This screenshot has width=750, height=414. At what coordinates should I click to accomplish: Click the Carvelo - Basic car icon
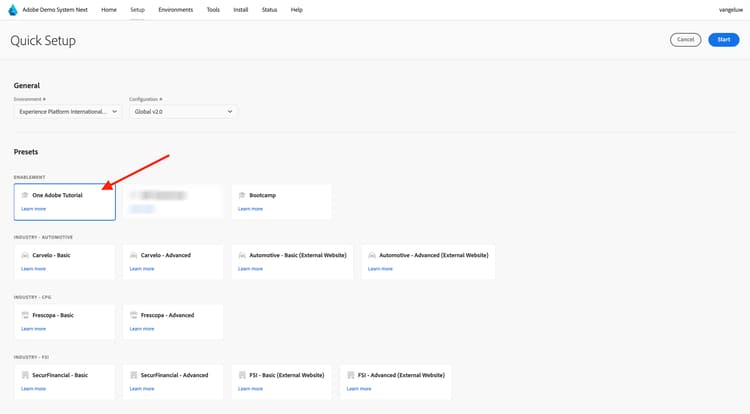tap(25, 255)
